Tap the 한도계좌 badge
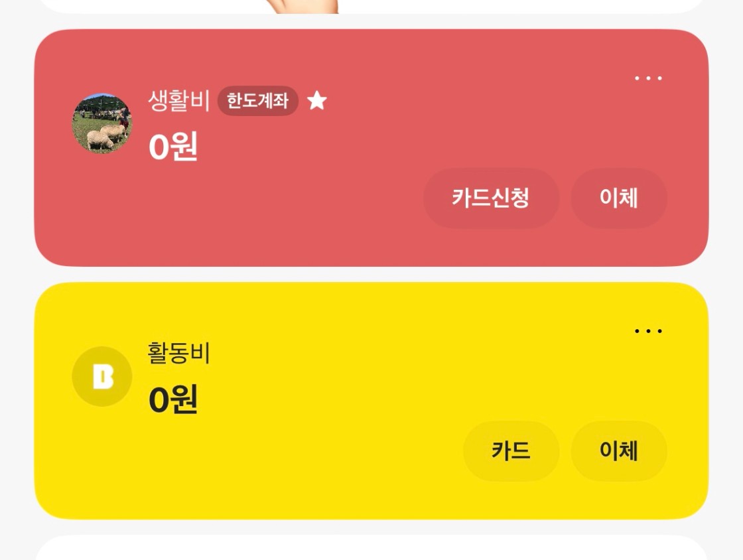This screenshot has width=743, height=560. 258,100
